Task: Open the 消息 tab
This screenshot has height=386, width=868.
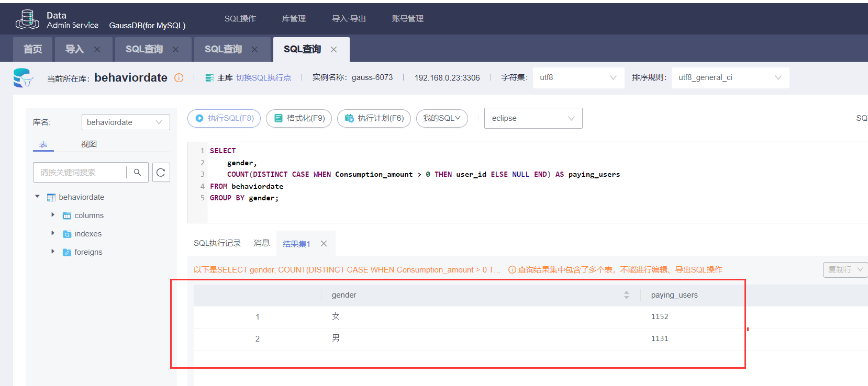Action: tap(262, 243)
